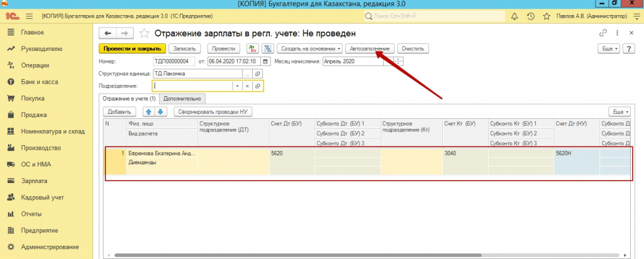
Task: Switch to the Отражение в учете (1) tab
Action: [x=130, y=99]
